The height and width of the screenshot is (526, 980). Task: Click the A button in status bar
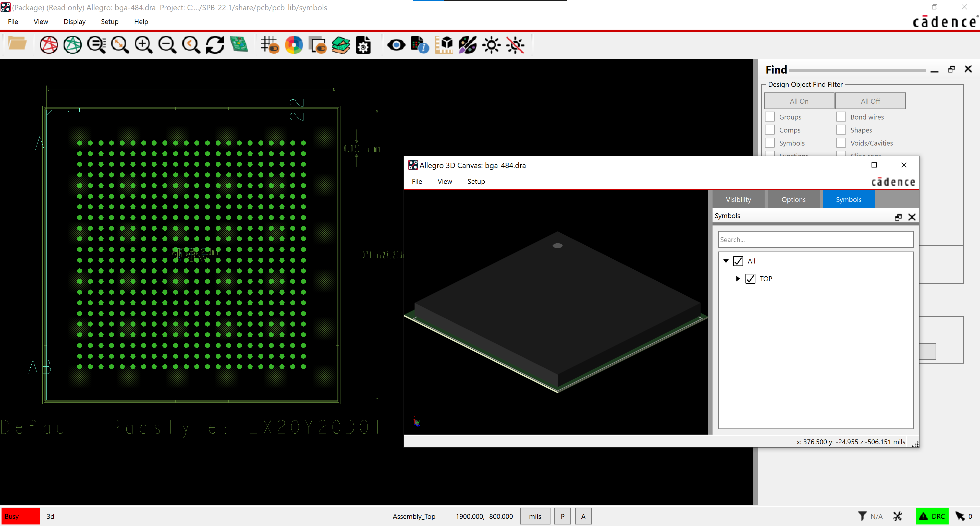[x=583, y=516]
